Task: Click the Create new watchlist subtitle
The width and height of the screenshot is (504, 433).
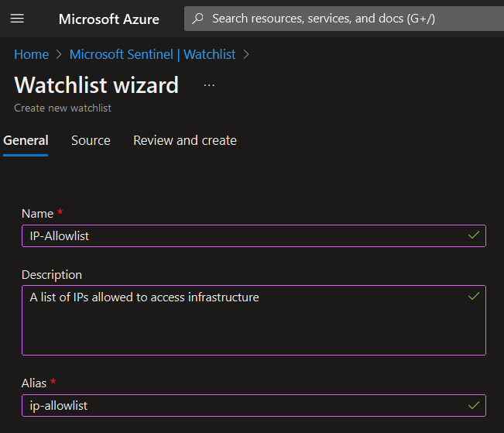Action: click(x=63, y=108)
